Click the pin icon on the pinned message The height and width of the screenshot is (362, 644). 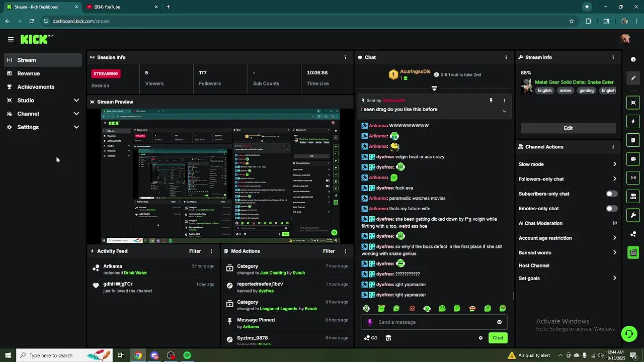[491, 101]
